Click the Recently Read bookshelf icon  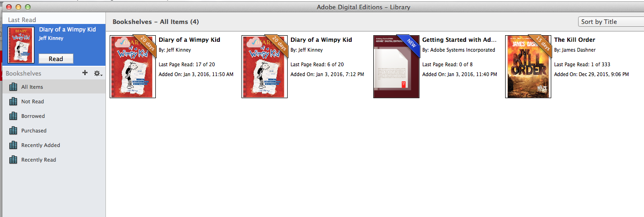[x=13, y=160]
